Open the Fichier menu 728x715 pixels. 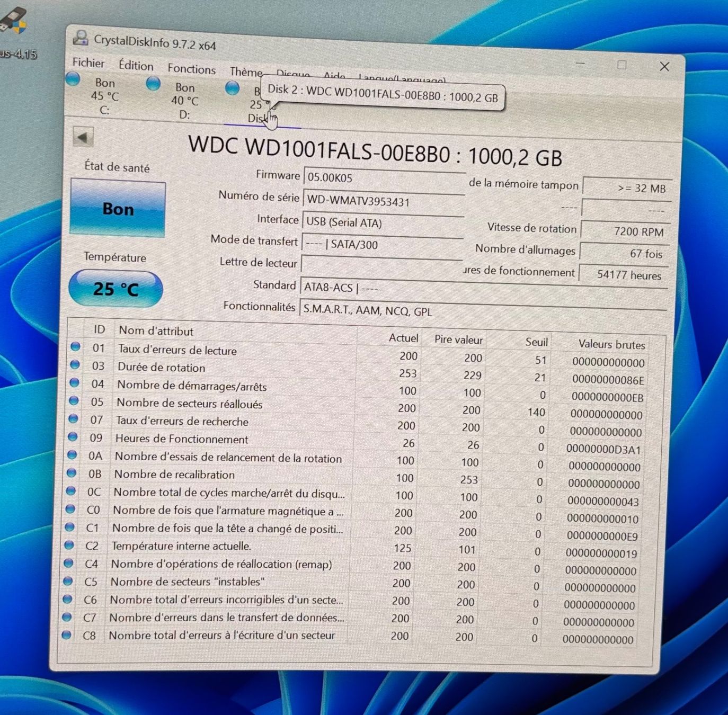pos(88,62)
